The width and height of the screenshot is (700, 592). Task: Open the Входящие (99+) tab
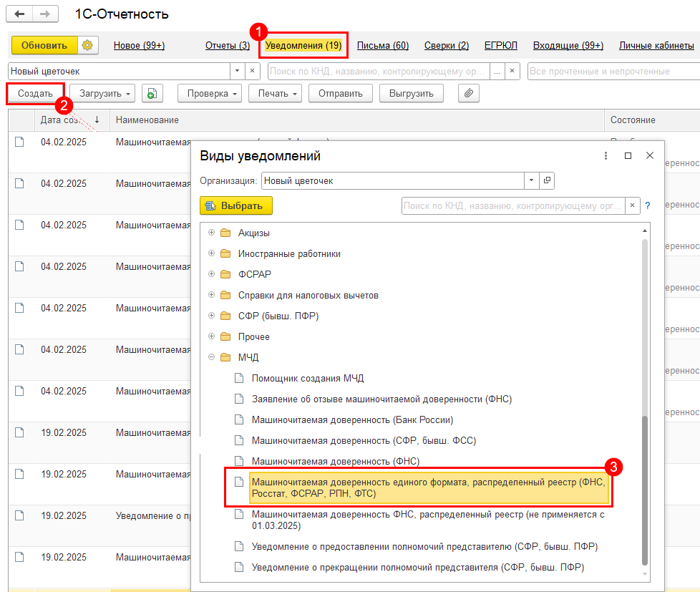tap(568, 45)
